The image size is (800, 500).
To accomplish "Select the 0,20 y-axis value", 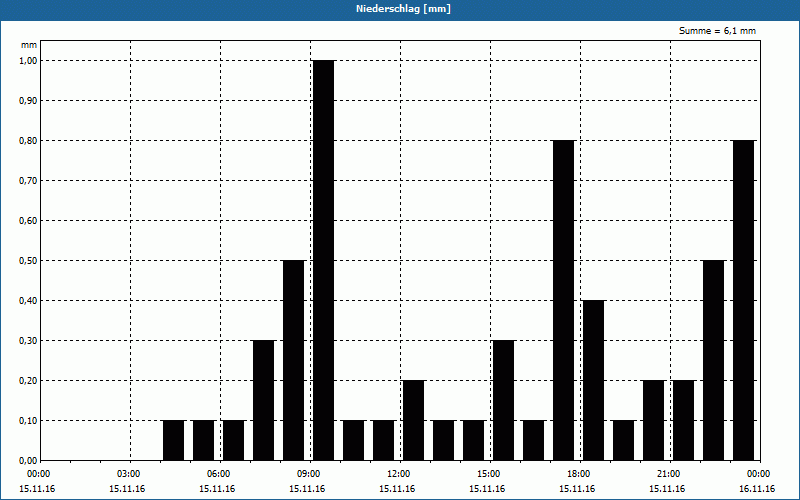I will pyautogui.click(x=28, y=381).
